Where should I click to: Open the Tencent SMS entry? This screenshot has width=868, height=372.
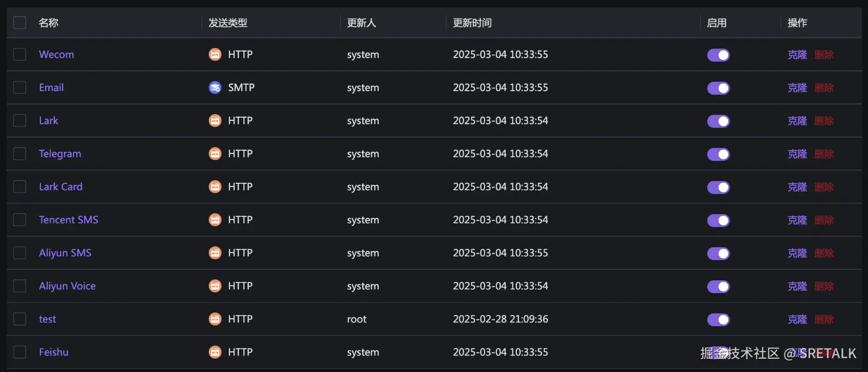click(x=69, y=220)
